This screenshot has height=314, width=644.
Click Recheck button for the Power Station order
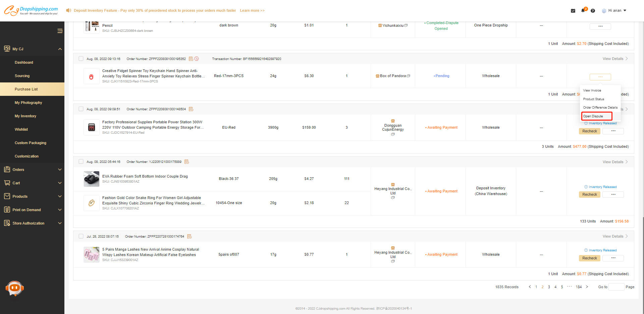coord(589,131)
